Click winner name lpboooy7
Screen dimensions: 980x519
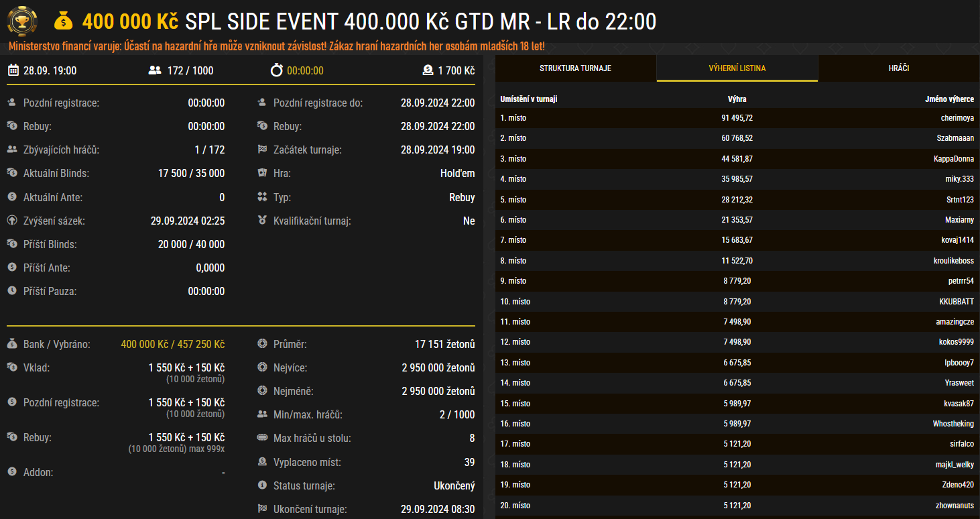tap(959, 363)
